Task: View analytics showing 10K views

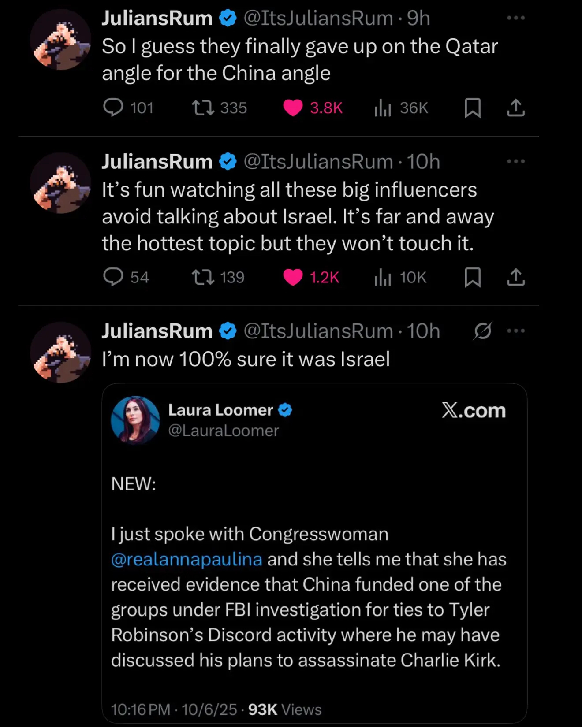Action: tap(383, 277)
